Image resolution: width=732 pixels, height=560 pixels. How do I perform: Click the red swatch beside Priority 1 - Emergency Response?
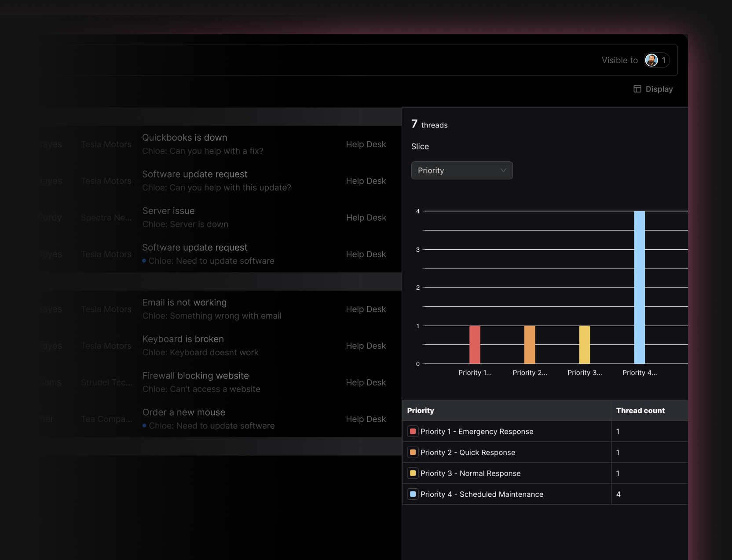(413, 431)
